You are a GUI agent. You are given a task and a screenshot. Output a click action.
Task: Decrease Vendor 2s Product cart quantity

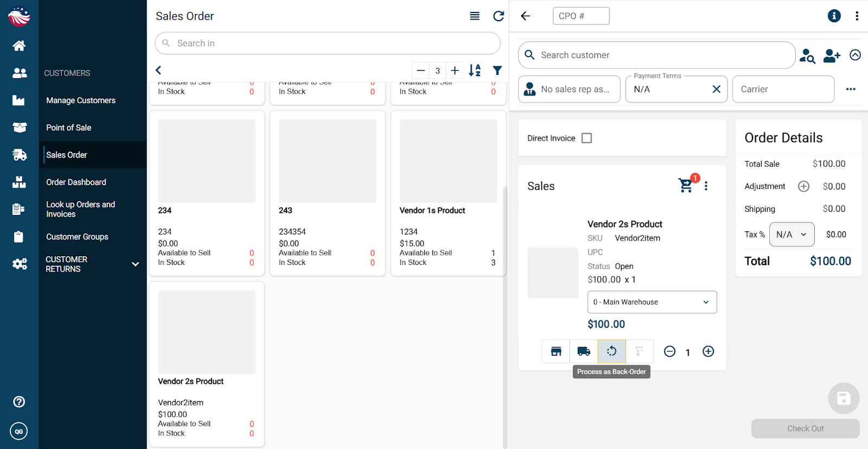[670, 351]
